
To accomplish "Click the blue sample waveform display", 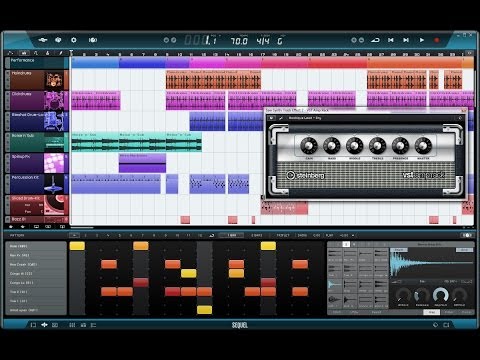I will coord(432,263).
